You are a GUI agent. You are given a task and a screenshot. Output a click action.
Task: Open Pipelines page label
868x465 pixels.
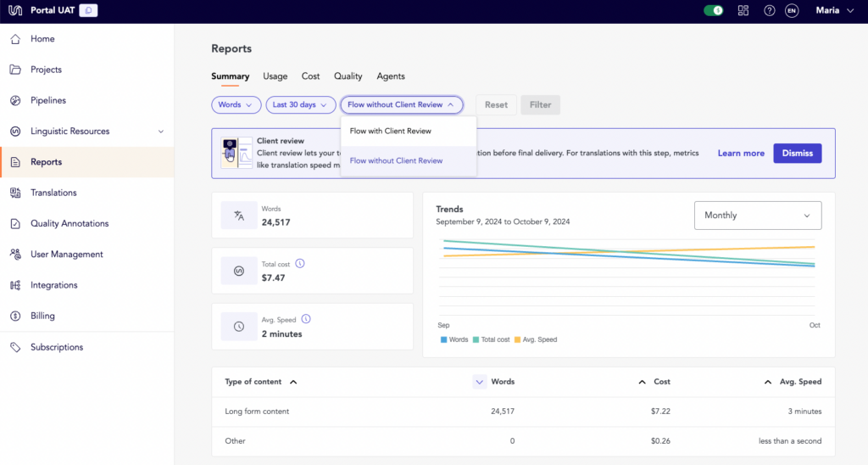click(48, 100)
